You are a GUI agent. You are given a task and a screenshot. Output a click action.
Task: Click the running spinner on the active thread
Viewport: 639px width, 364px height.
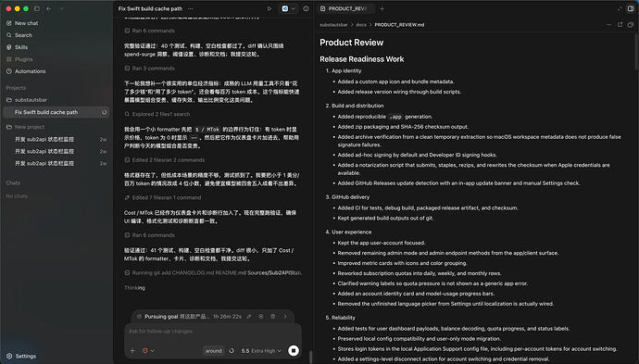point(104,112)
